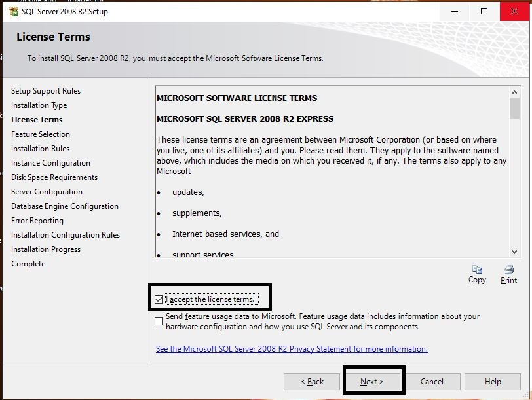Click the SQL Server Setup title bar icon
Screen dimensions: 532x400
[14, 12]
